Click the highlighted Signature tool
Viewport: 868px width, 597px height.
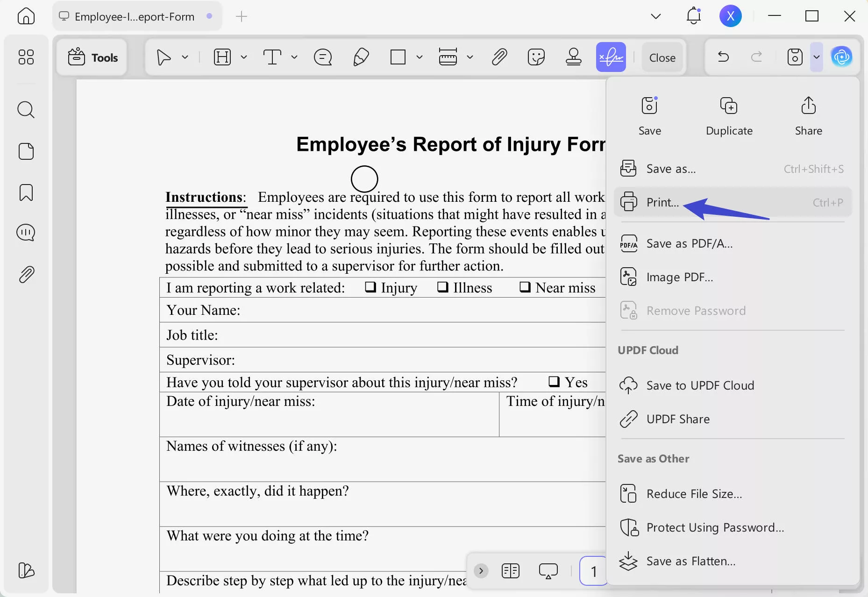tap(611, 57)
